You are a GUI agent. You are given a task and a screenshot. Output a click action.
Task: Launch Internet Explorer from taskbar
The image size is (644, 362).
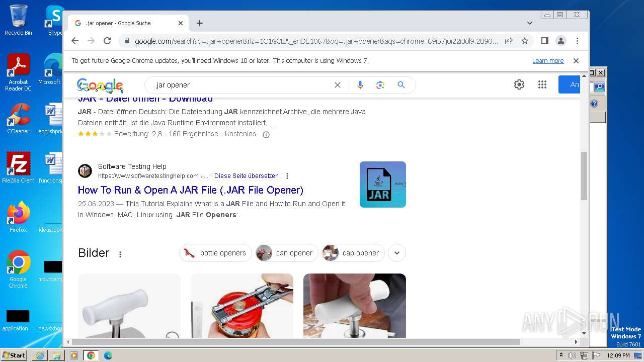pyautogui.click(x=40, y=355)
